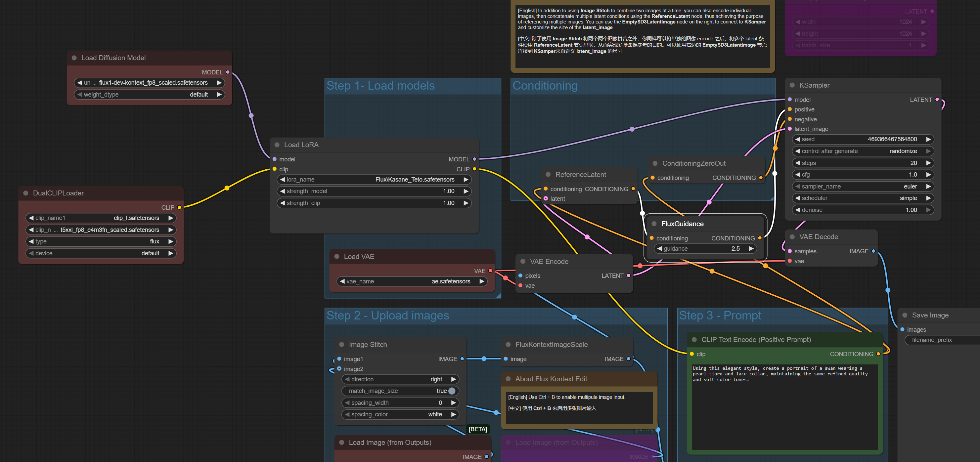This screenshot has height=462, width=980.
Task: Open the control after generate dropdown
Action: click(863, 151)
